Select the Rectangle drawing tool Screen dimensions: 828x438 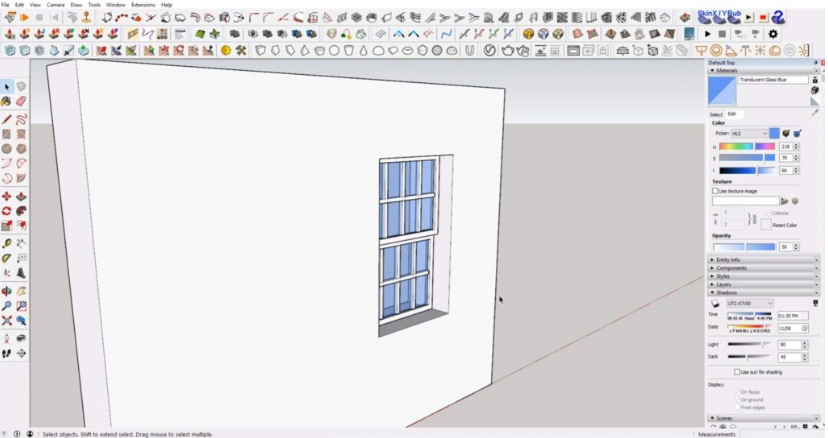(x=6, y=134)
